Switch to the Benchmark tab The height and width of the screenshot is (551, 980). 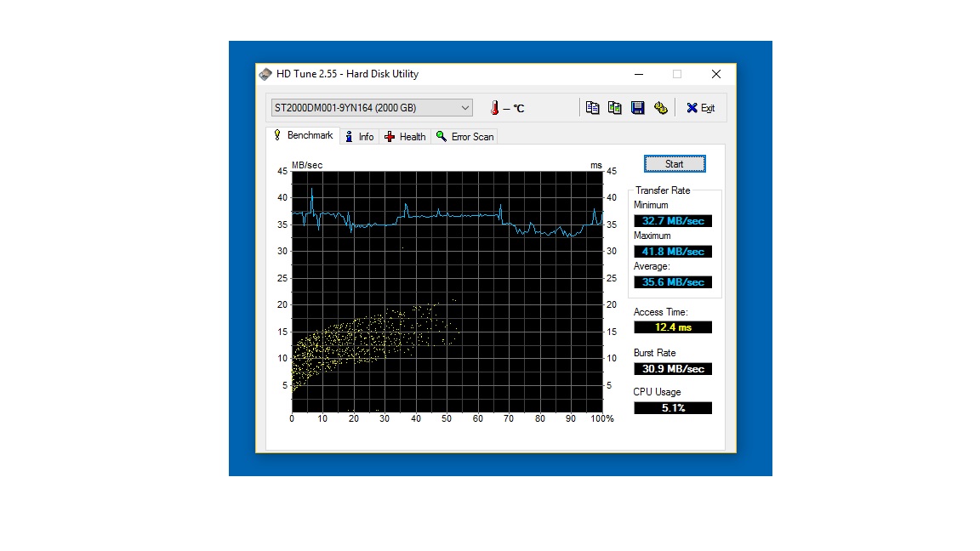303,135
